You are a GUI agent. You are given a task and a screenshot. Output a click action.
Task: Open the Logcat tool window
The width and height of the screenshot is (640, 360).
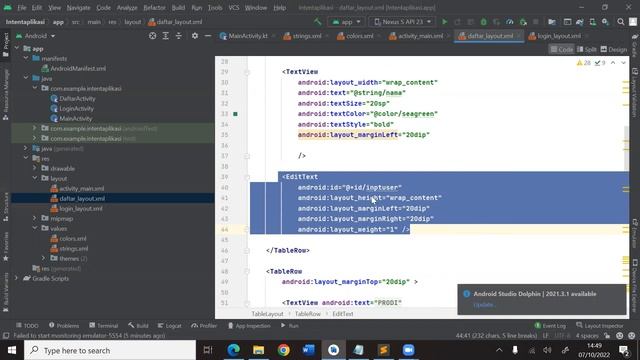169,325
